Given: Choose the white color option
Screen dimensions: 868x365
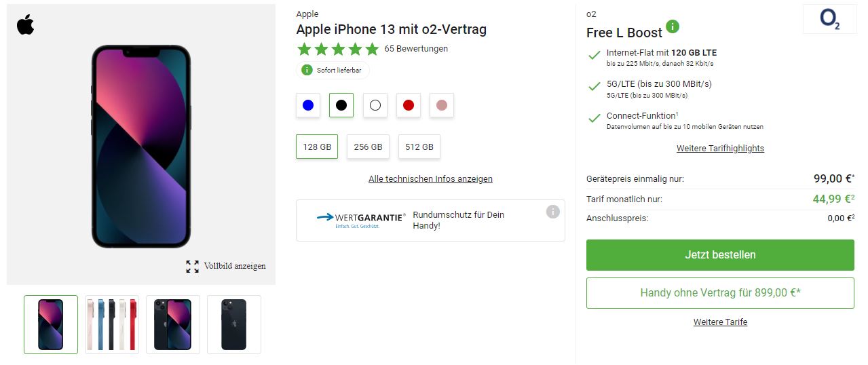Looking at the screenshot, I should (375, 105).
